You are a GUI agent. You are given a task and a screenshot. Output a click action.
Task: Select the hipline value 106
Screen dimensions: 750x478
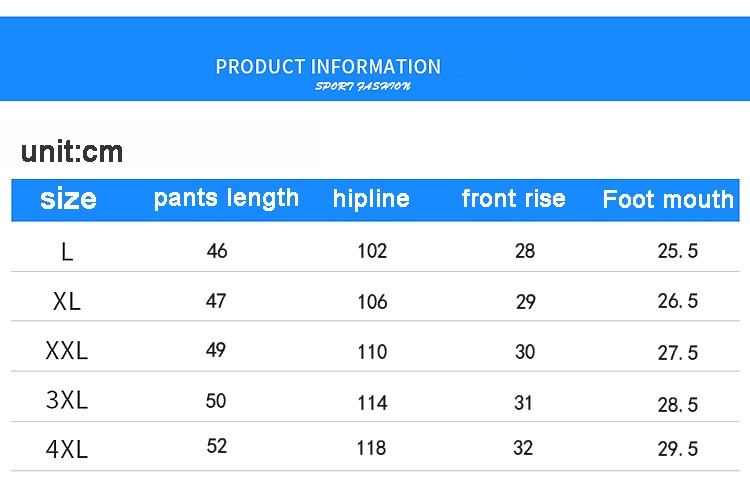(x=372, y=302)
